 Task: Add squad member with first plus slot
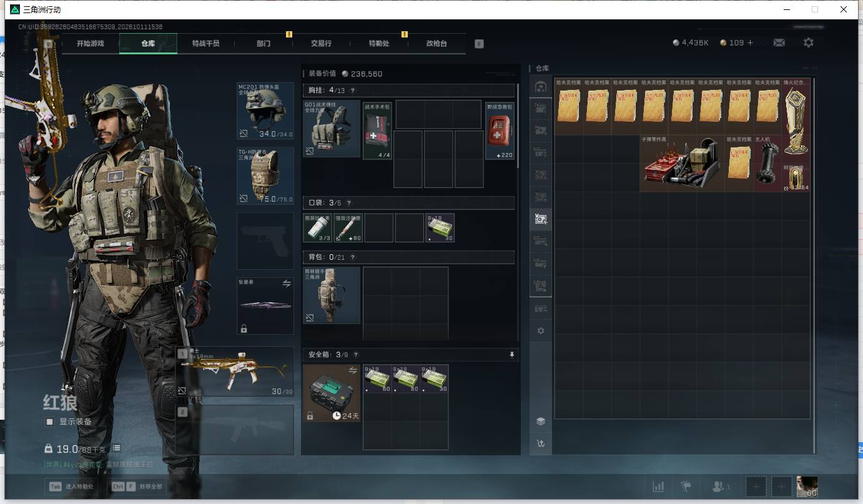[x=756, y=487]
